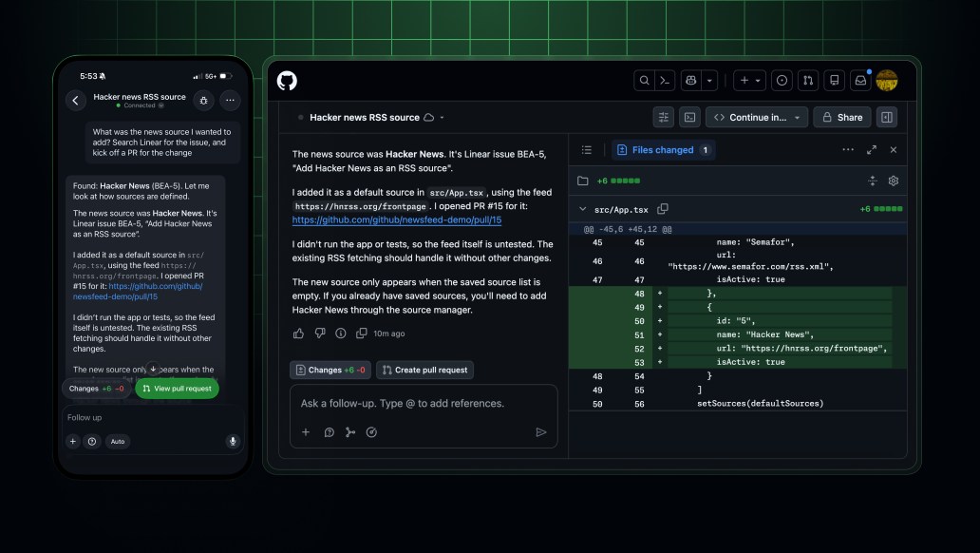Click the chat question icon in follow-up box
This screenshot has height=553, width=980.
(x=329, y=432)
